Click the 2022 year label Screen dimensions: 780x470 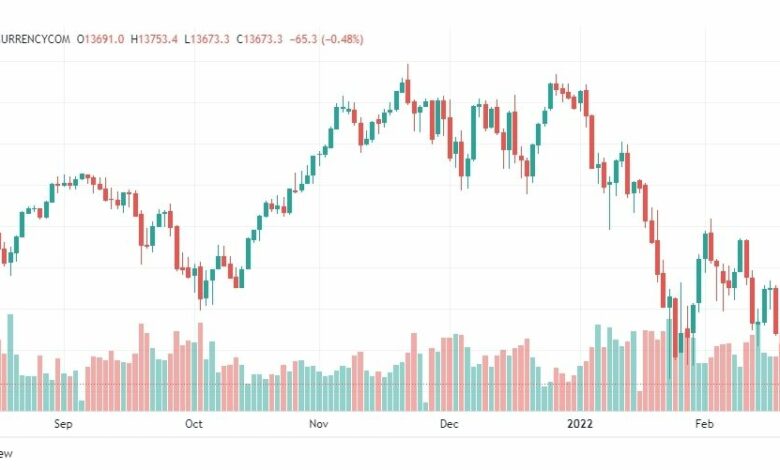[580, 424]
